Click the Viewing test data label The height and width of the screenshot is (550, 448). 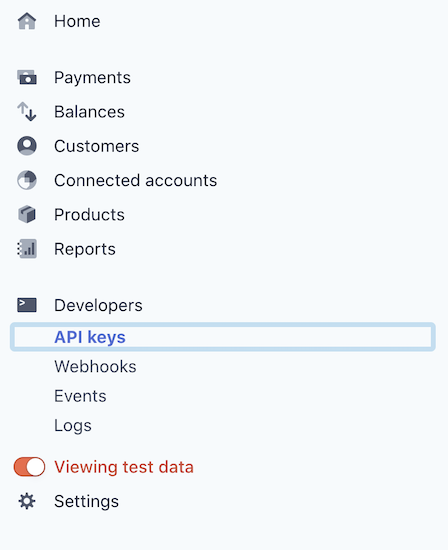click(x=124, y=467)
